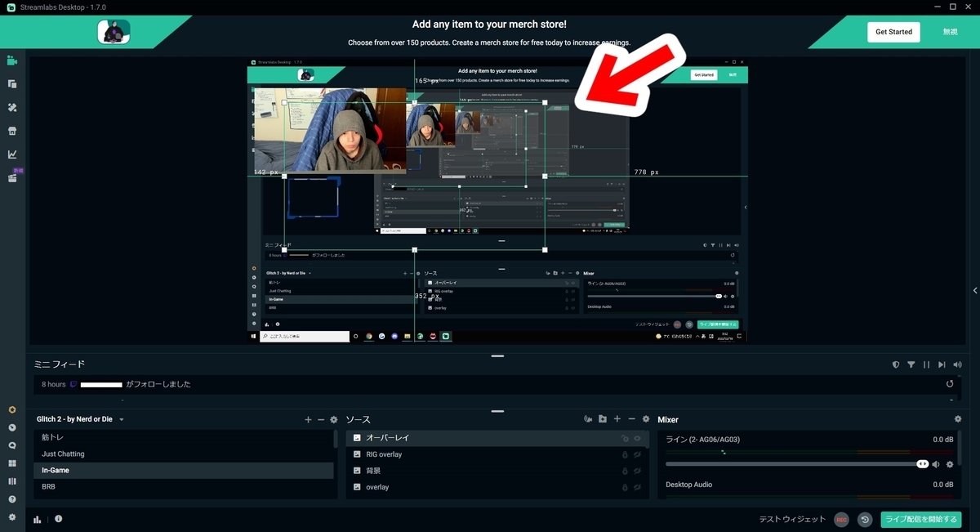Lock the オーバーレイ source

click(625, 438)
